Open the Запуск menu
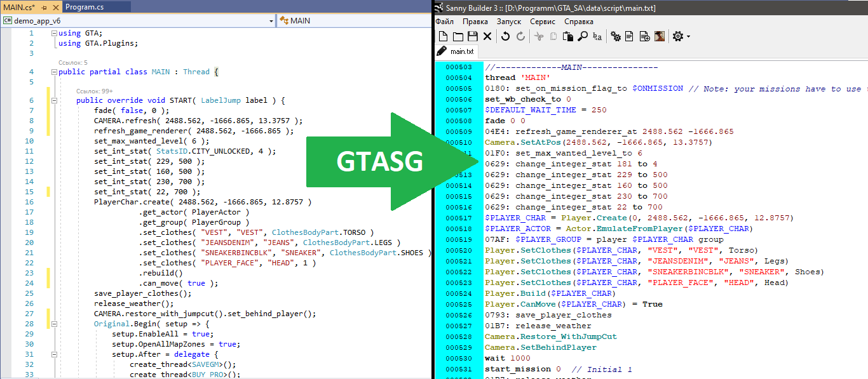The width and height of the screenshot is (868, 379). (x=509, y=22)
